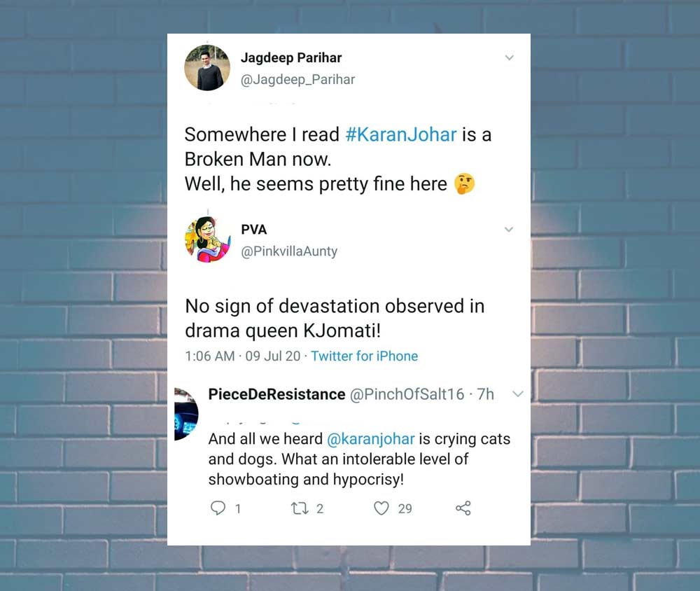
Task: Click PieceDeResistance's partially visible avatar
Action: 186,413
